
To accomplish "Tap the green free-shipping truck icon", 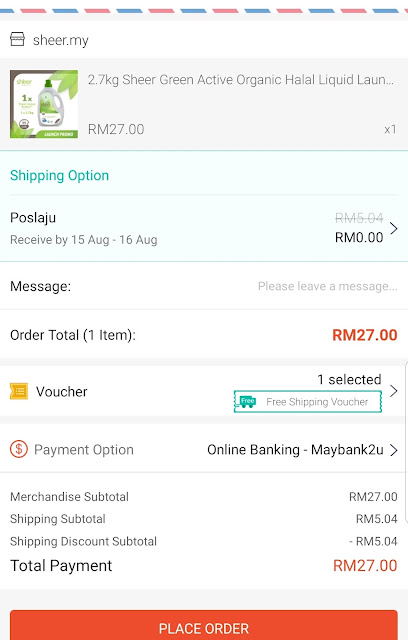I will pyautogui.click(x=247, y=402).
